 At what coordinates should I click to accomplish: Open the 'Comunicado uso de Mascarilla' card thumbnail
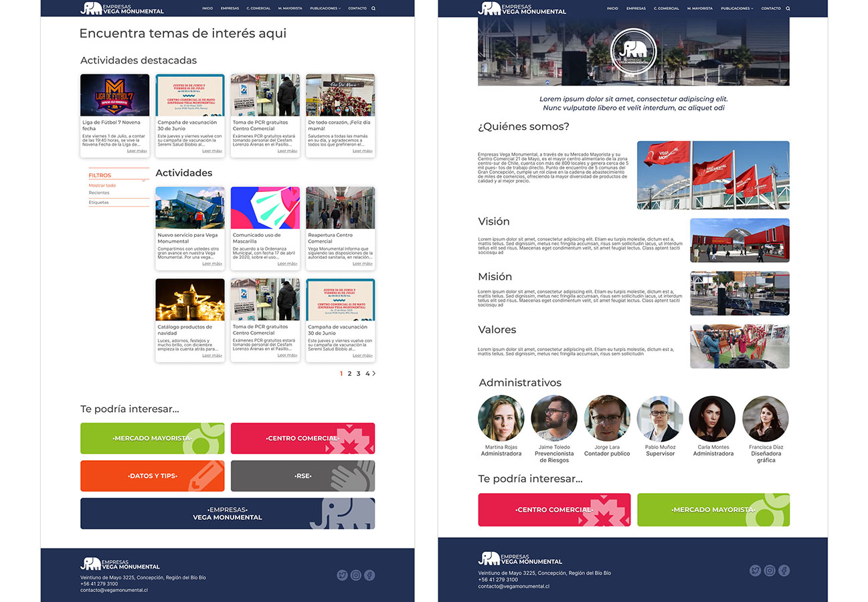[265, 208]
